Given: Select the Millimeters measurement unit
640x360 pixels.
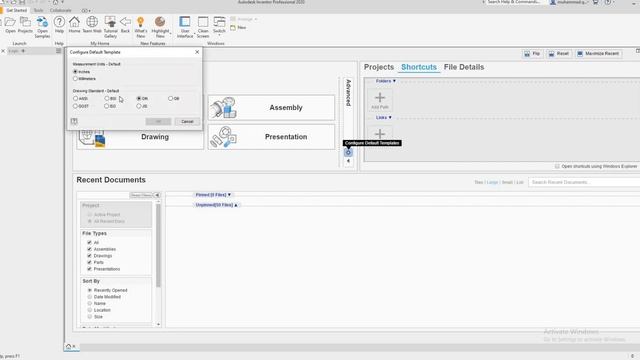Looking at the screenshot, I should coord(75,79).
